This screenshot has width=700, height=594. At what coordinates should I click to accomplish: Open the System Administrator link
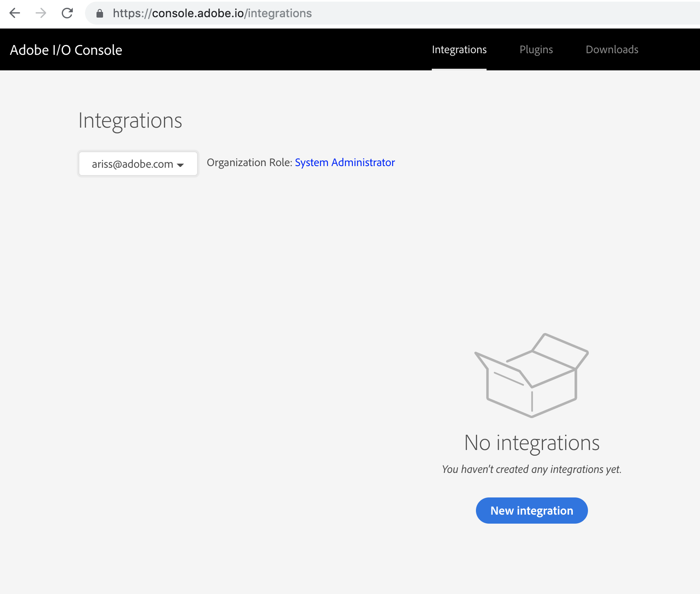[x=345, y=162]
